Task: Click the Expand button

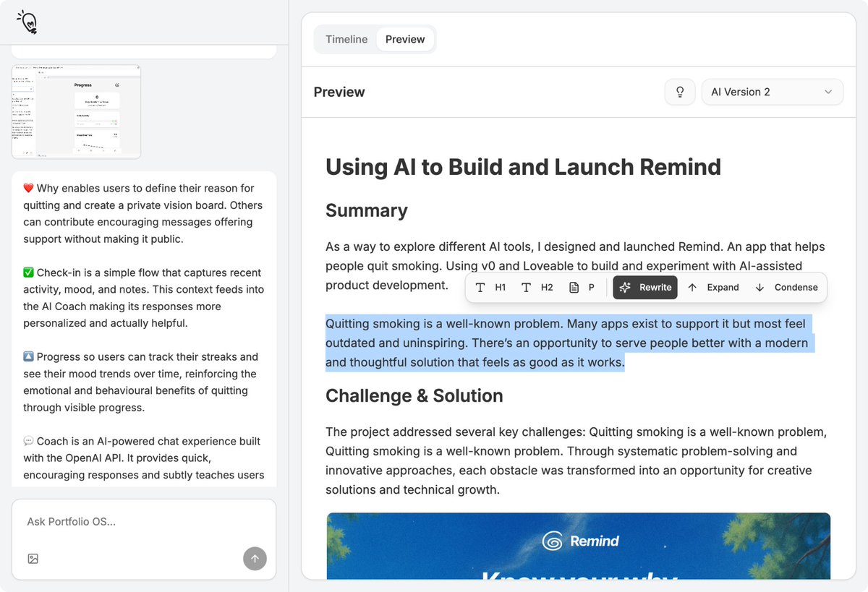Action: pyautogui.click(x=713, y=287)
